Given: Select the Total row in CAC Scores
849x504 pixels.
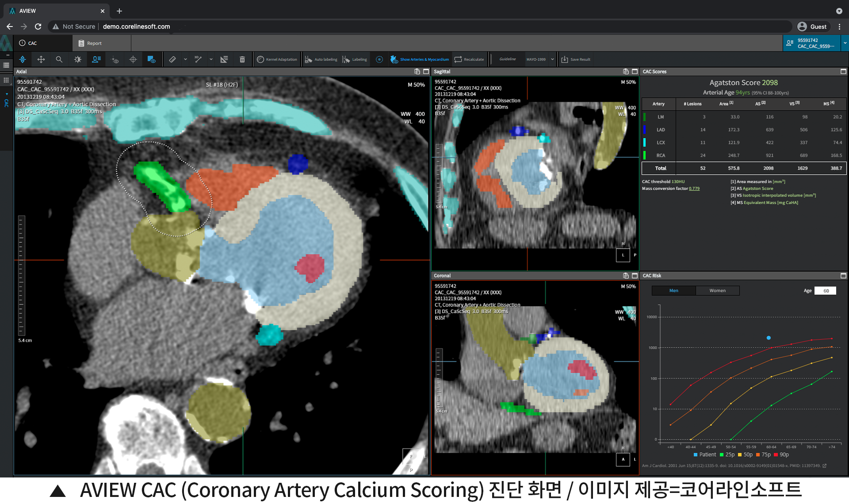Looking at the screenshot, I should [x=744, y=168].
